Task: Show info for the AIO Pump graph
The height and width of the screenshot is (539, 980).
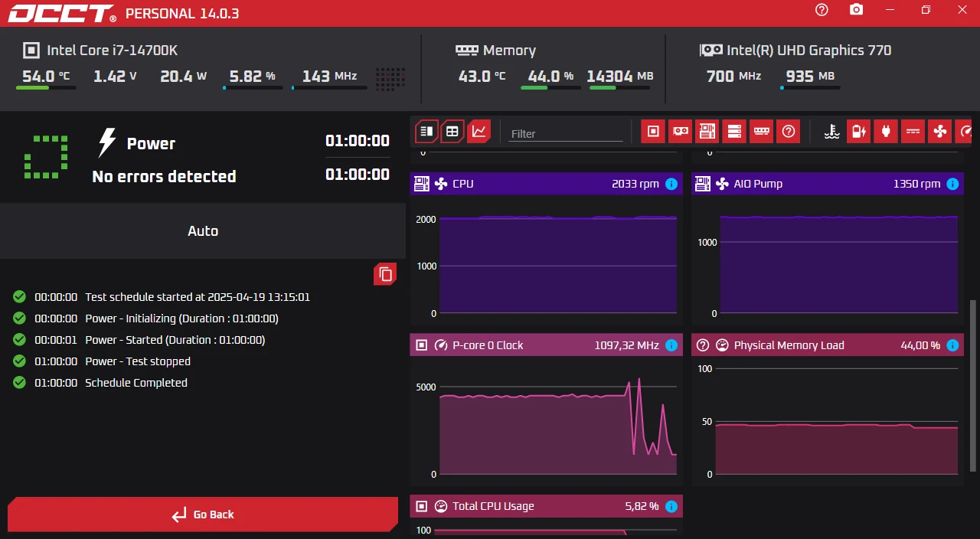Action: (x=952, y=184)
